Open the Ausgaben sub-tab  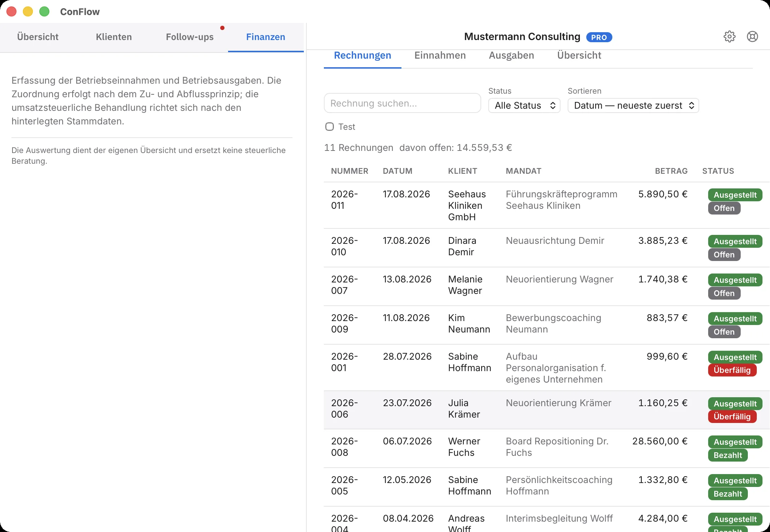512,55
